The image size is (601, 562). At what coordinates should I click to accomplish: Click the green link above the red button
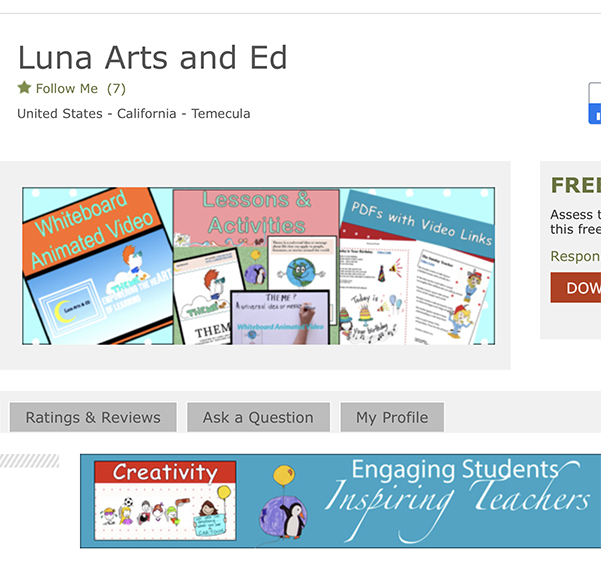tap(575, 256)
